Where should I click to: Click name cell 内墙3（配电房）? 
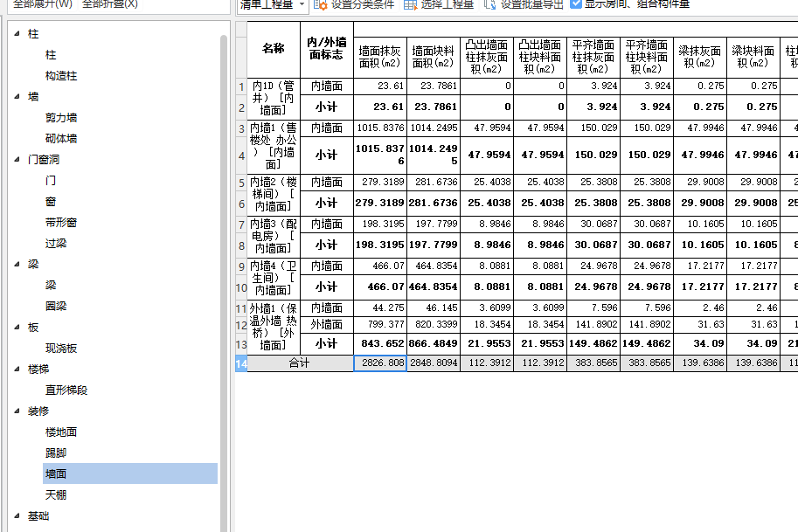[x=274, y=237]
